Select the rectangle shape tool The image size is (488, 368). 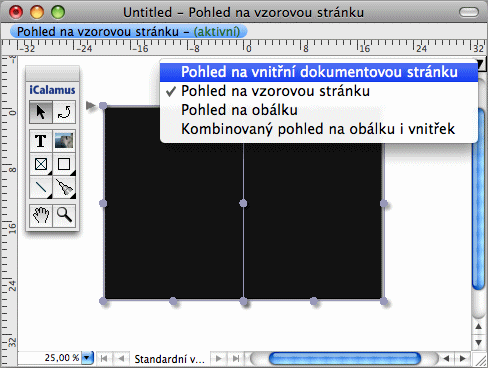(x=64, y=164)
